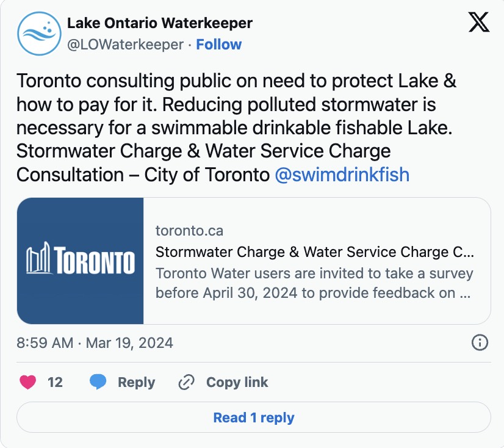Click the like count of 12
This screenshot has width=504, height=448.
click(55, 382)
